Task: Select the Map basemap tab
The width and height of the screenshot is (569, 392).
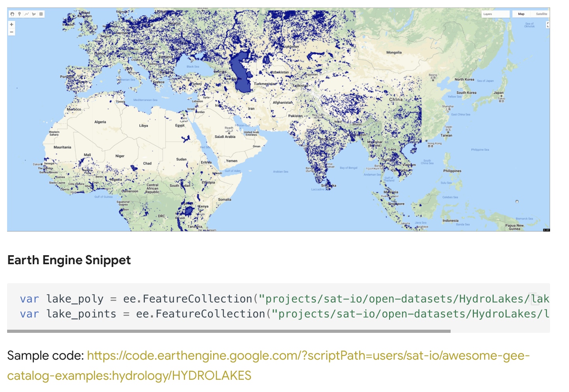Action: 521,14
